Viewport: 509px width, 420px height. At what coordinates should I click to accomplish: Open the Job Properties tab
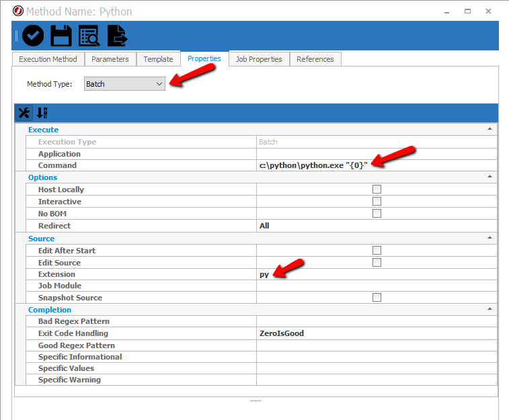pyautogui.click(x=259, y=59)
